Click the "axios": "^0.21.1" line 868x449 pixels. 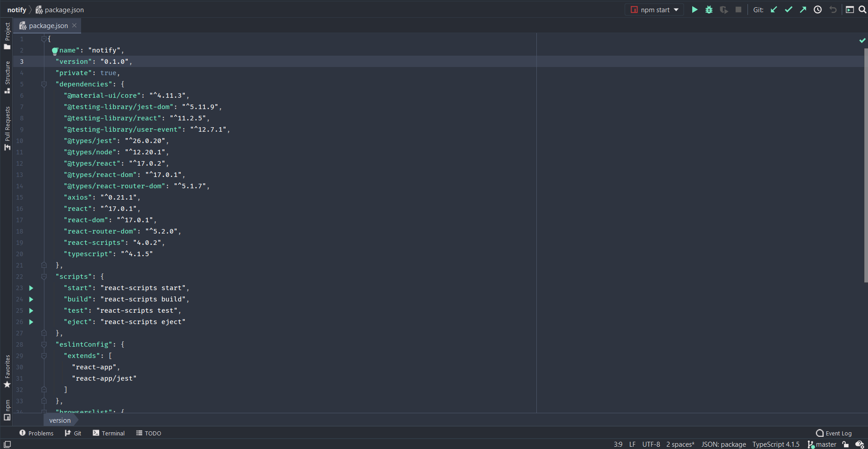(x=102, y=197)
